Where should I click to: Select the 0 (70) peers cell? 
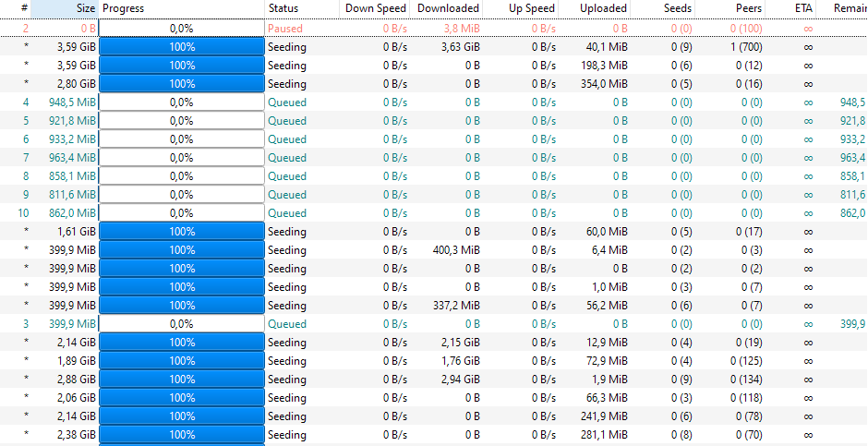click(x=749, y=434)
